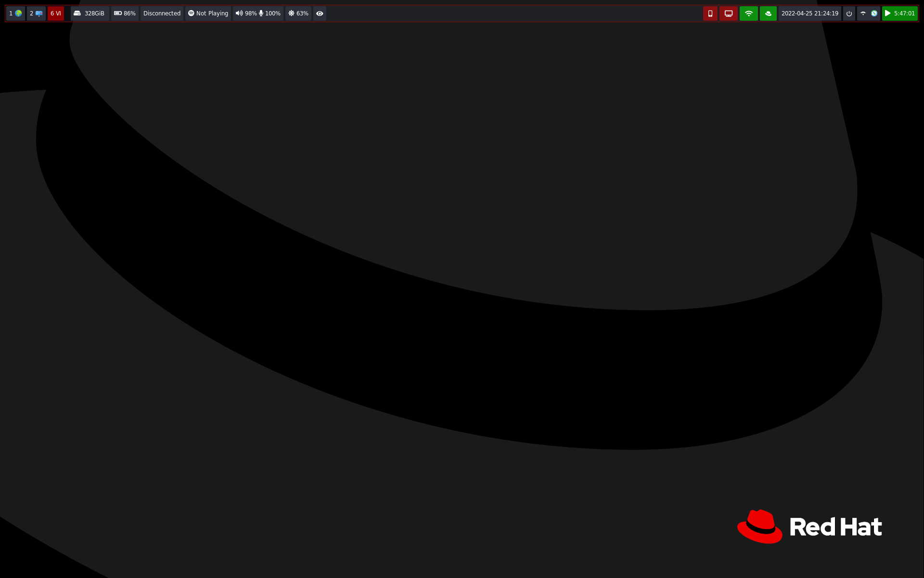Toggle the green Wi-Fi status module
The width and height of the screenshot is (924, 578).
pyautogui.click(x=748, y=13)
